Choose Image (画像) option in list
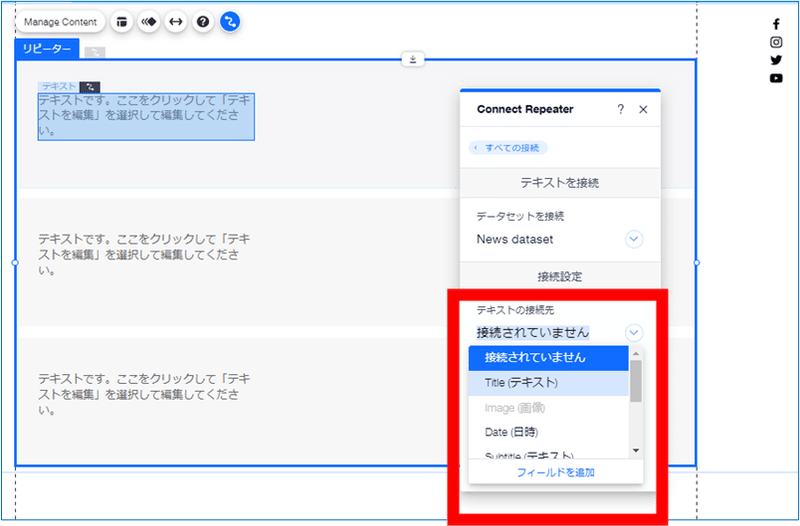Screen dimensions: 800x526 click(x=548, y=408)
